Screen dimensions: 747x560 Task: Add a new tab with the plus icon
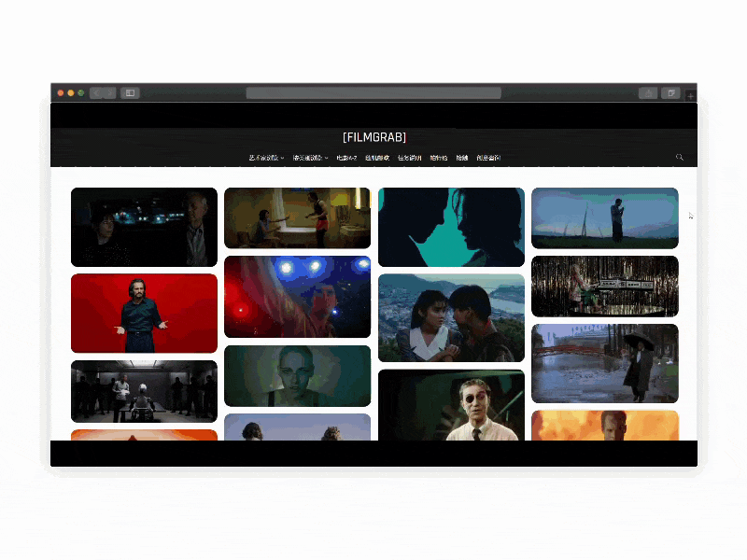coord(690,96)
